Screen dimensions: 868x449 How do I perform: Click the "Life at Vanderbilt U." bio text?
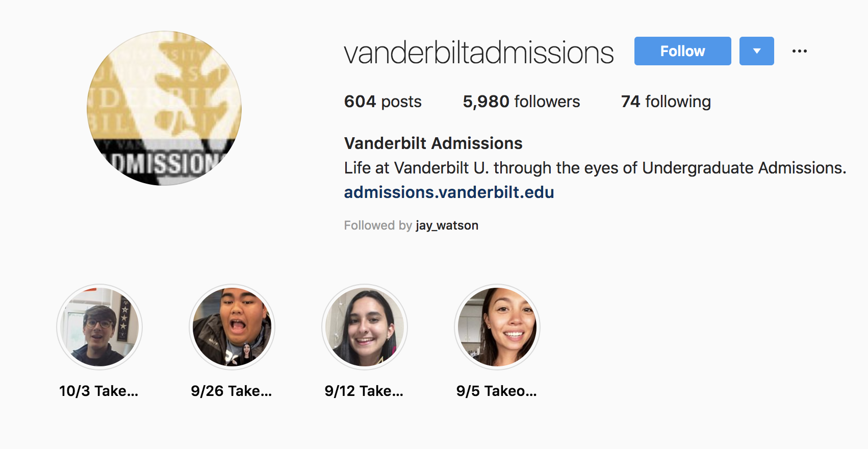click(x=595, y=168)
